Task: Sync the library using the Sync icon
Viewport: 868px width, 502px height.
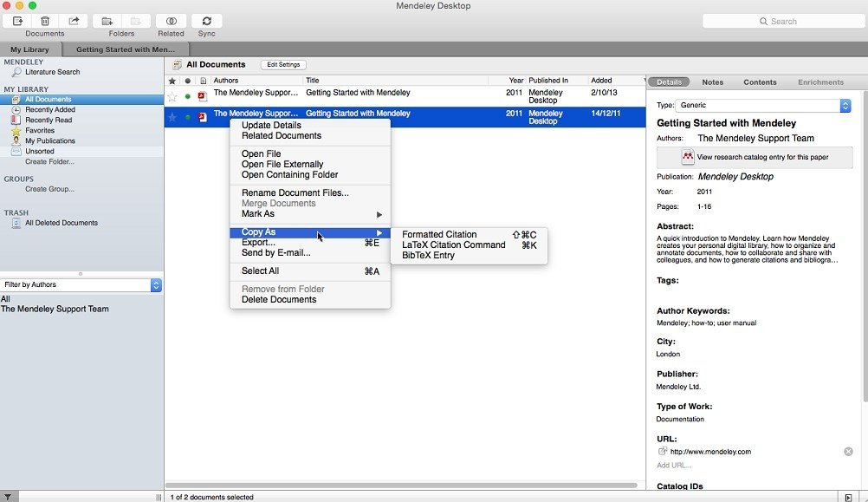Action: pos(206,21)
